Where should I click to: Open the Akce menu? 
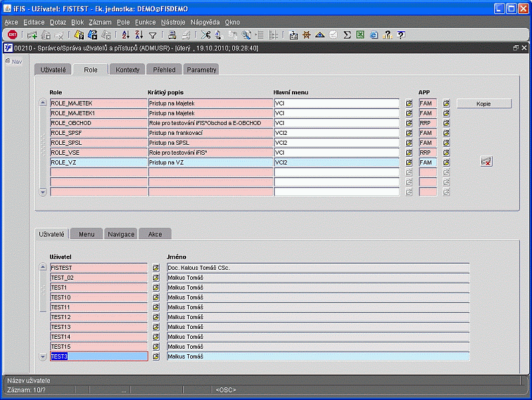11,22
